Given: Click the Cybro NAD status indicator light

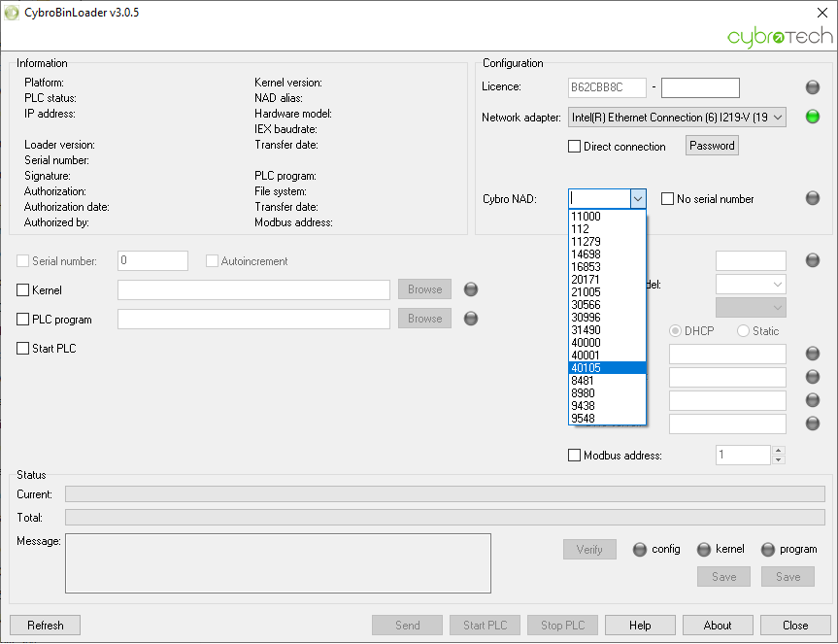Looking at the screenshot, I should click(813, 198).
